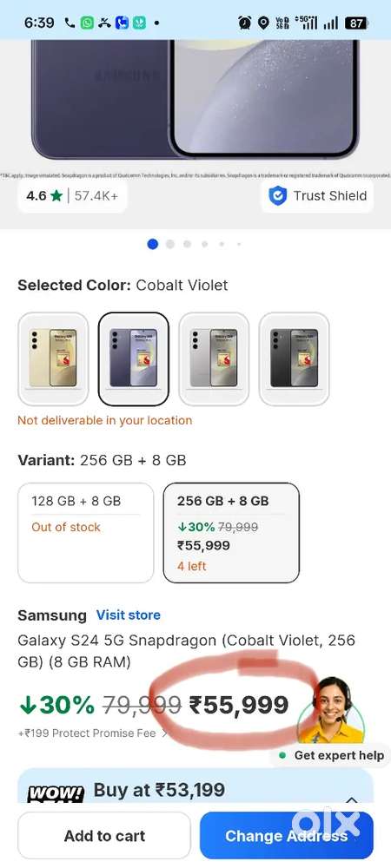Tap the WhatsApp notification icon in status bar
The image size is (391, 868).
click(x=88, y=23)
